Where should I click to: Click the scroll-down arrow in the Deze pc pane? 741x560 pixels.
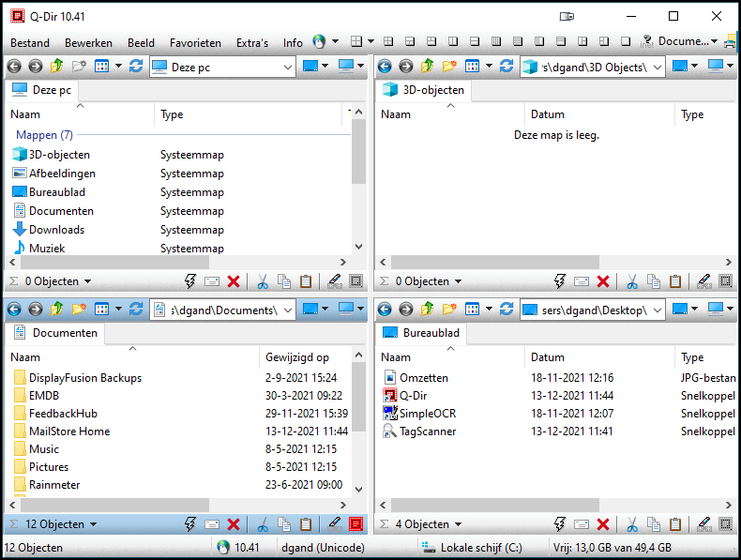pyautogui.click(x=358, y=247)
